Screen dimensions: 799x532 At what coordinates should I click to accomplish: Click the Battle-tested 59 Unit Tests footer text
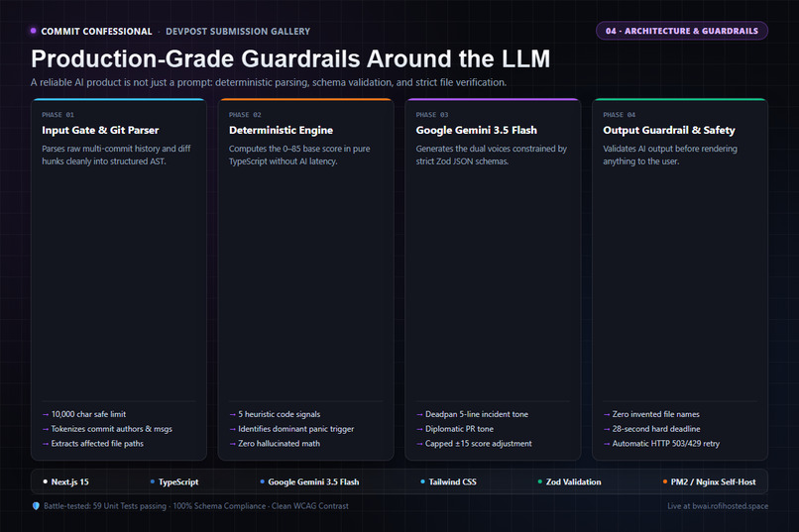pos(196,506)
